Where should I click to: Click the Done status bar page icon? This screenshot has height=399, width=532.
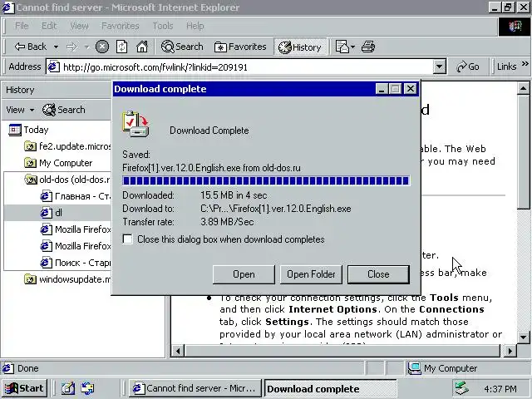coord(8,368)
